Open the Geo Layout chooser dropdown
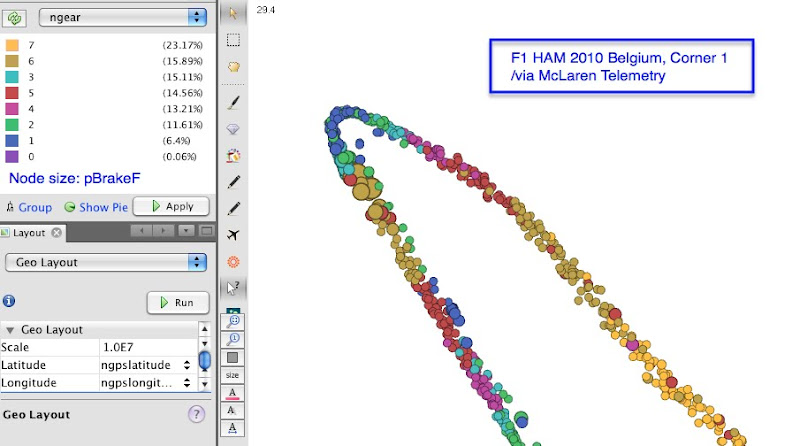This screenshot has width=800, height=446. tap(106, 262)
